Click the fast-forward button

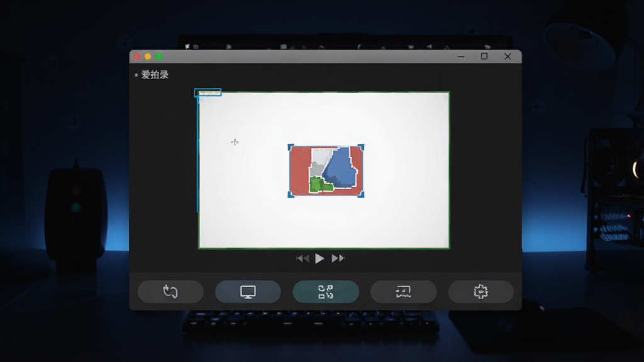[x=338, y=258]
